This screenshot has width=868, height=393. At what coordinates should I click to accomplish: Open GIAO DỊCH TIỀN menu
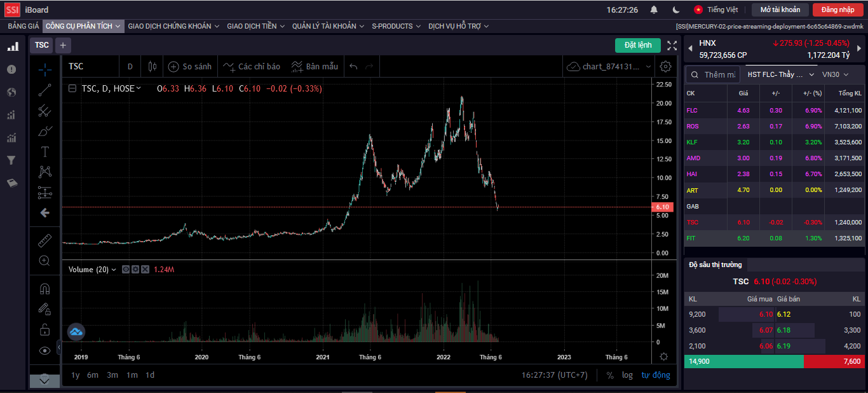click(x=256, y=26)
